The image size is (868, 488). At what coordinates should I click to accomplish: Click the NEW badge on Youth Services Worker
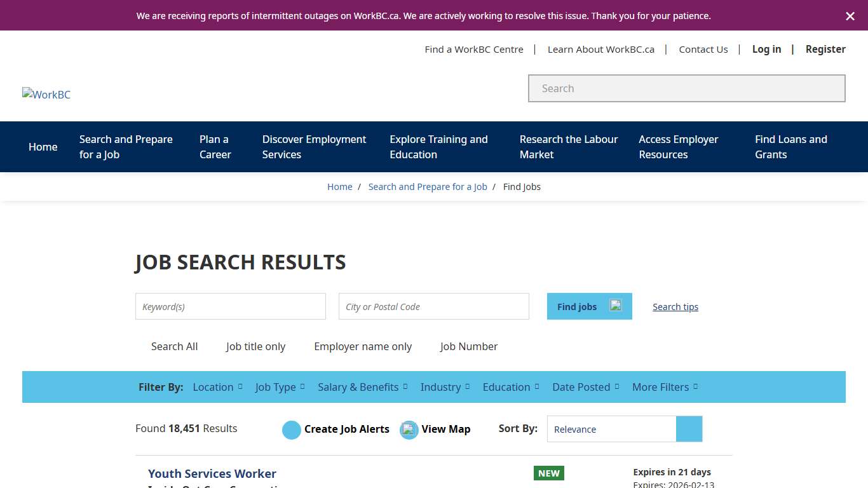click(x=548, y=473)
